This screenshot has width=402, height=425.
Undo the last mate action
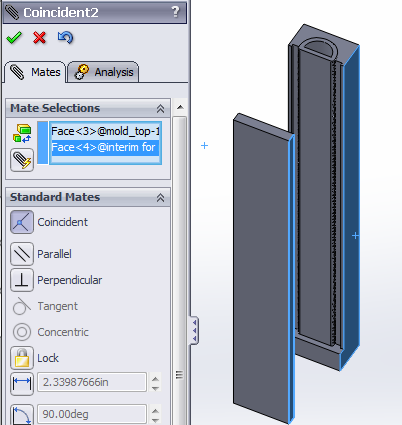[65, 37]
